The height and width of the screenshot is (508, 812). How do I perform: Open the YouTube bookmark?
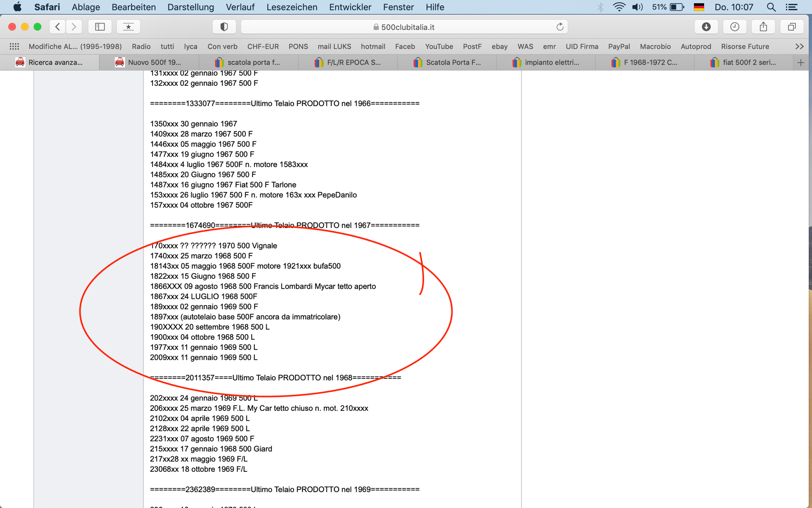click(439, 47)
